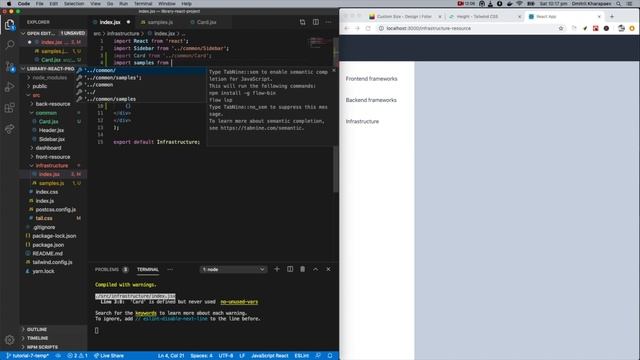Open the Live Share view in activity bar

tap(9, 129)
